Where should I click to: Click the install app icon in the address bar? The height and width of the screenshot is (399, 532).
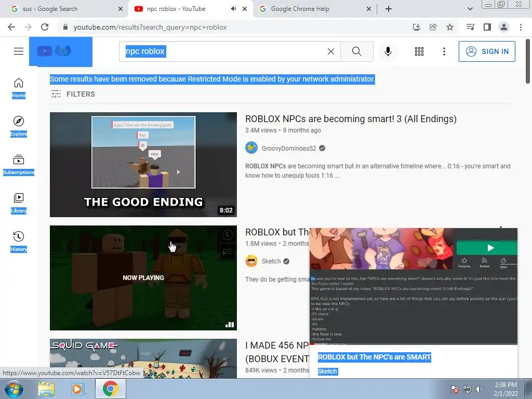(416, 27)
